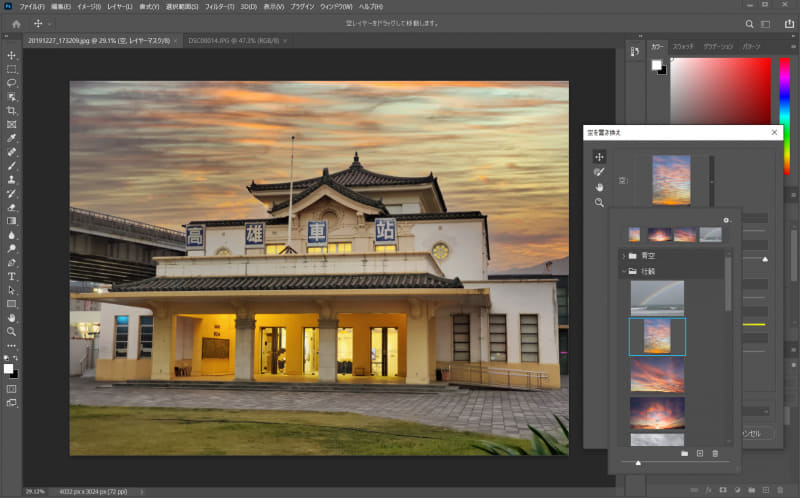
Task: Open sky preset gear settings menu
Action: click(727, 220)
